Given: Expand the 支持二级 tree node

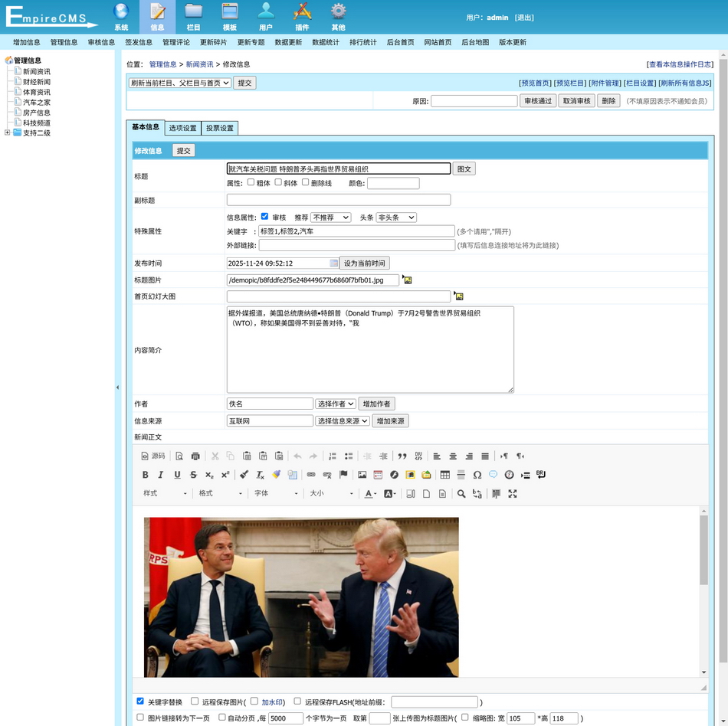Looking at the screenshot, I should point(8,132).
